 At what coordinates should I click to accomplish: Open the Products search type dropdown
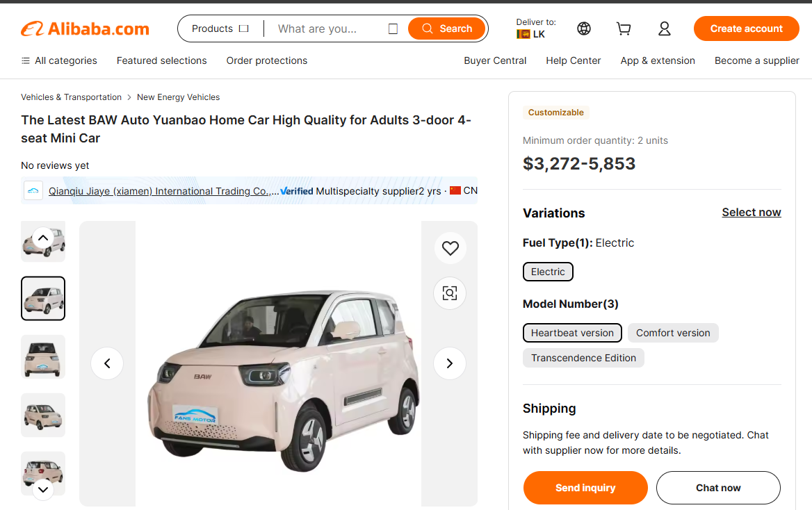[x=220, y=28]
